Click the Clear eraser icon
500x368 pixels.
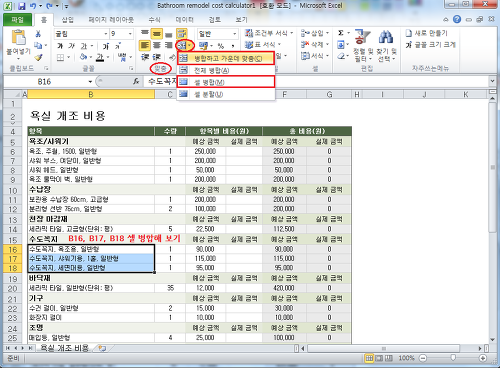pos(341,56)
